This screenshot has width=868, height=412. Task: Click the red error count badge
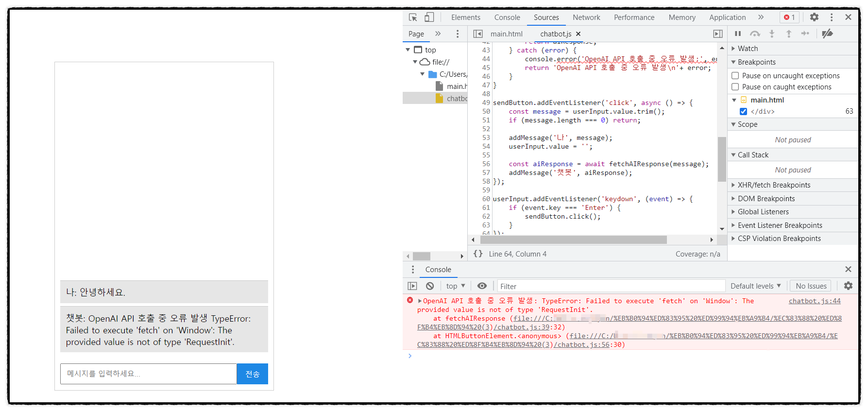(789, 17)
